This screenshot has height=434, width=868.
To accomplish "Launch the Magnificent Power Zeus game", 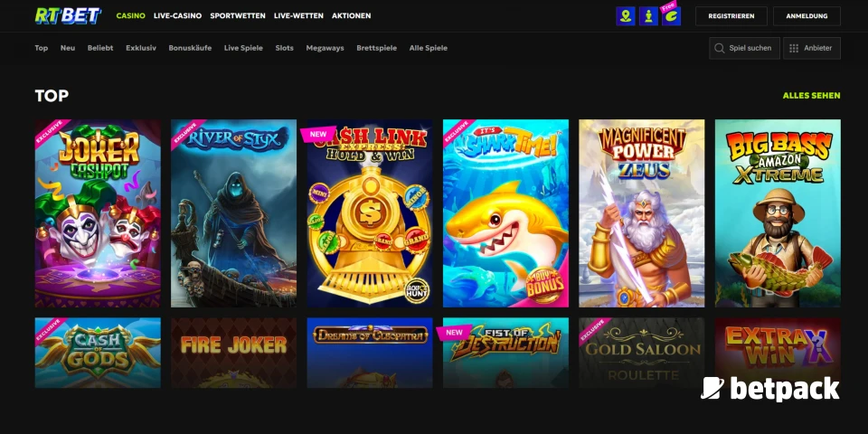I will (641, 213).
